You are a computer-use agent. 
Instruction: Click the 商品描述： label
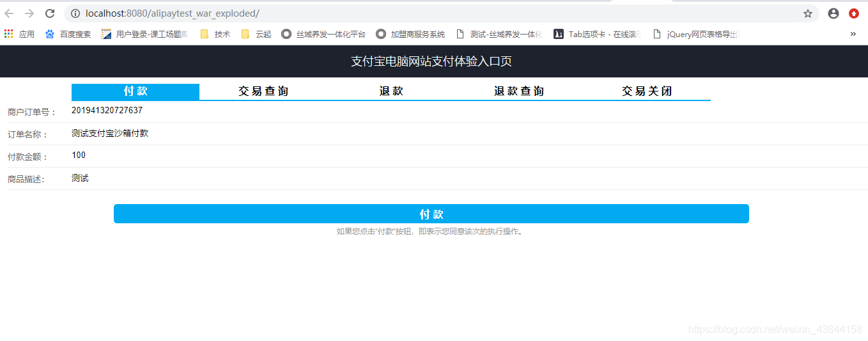(26, 179)
